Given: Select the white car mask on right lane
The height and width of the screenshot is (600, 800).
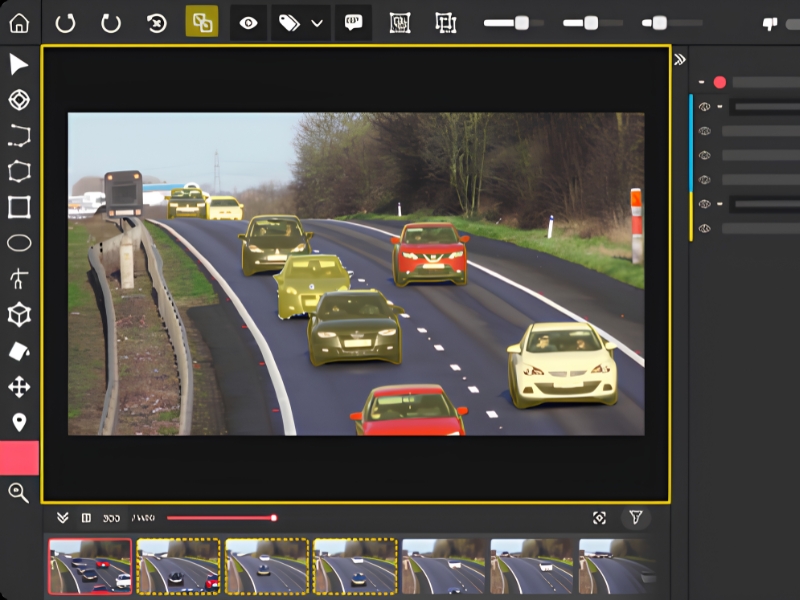Looking at the screenshot, I should 562,364.
